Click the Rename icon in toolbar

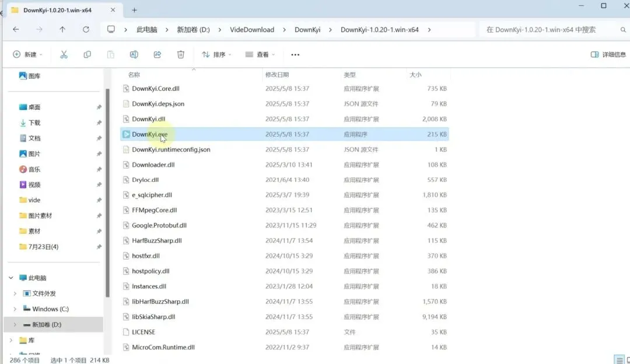point(134,55)
